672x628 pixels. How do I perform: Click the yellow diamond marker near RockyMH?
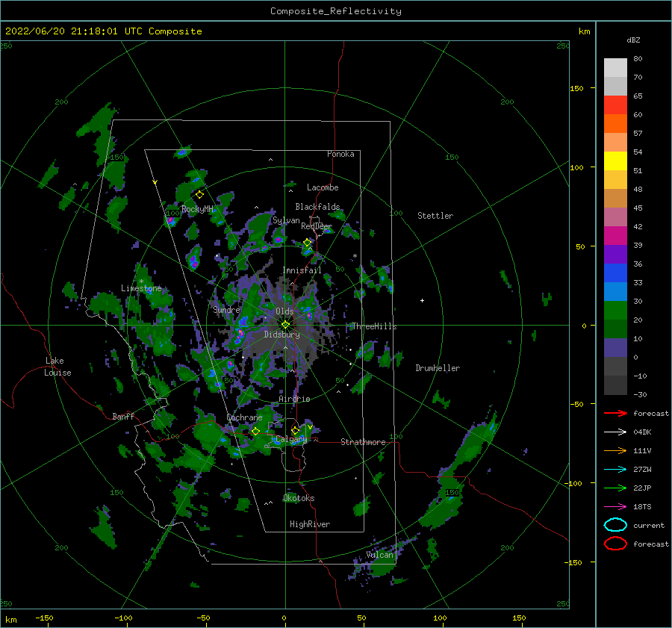[x=199, y=195]
